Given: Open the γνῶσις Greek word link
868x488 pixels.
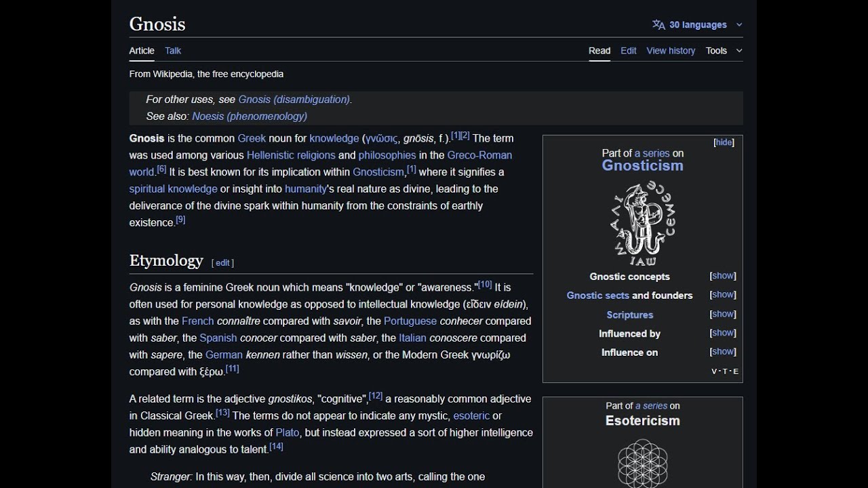Looking at the screenshot, I should [x=382, y=139].
